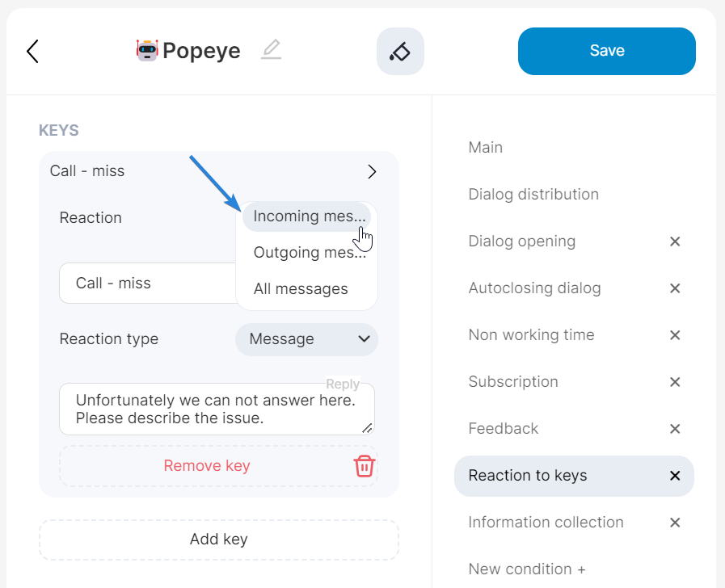This screenshot has width=725, height=588.
Task: Click the Save button
Action: pos(606,50)
